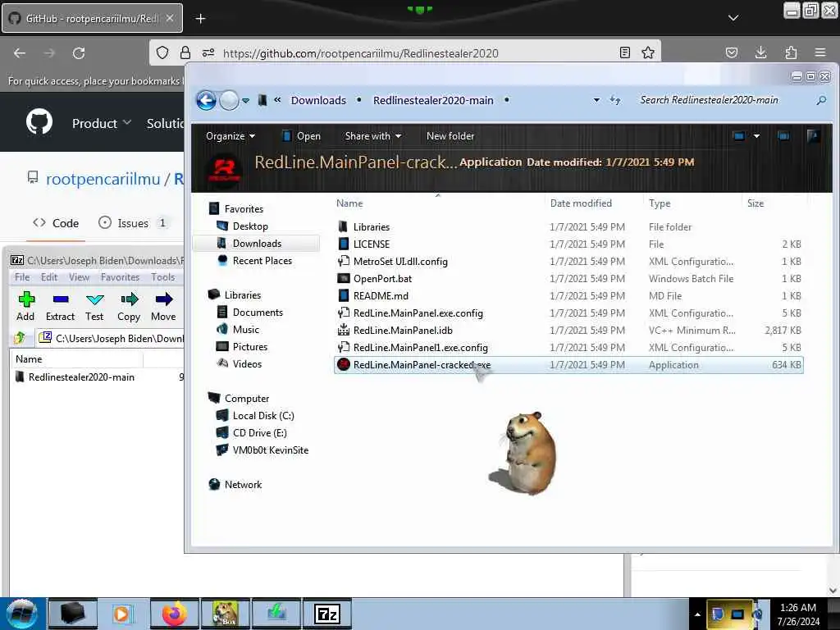
Task: Click the Explorer help icon
Action: pos(813,136)
